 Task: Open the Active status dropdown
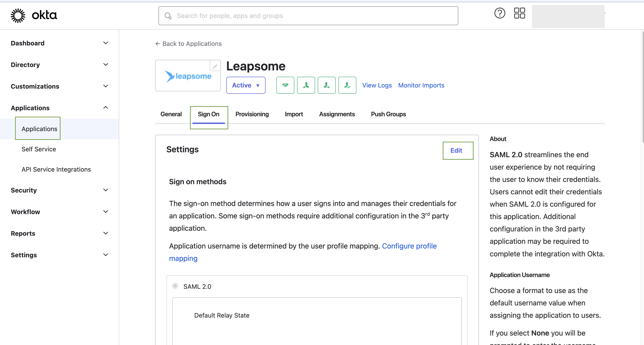click(246, 85)
